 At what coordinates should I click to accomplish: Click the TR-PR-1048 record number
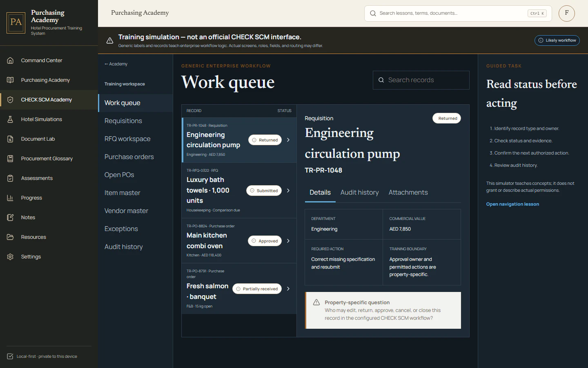coord(323,171)
